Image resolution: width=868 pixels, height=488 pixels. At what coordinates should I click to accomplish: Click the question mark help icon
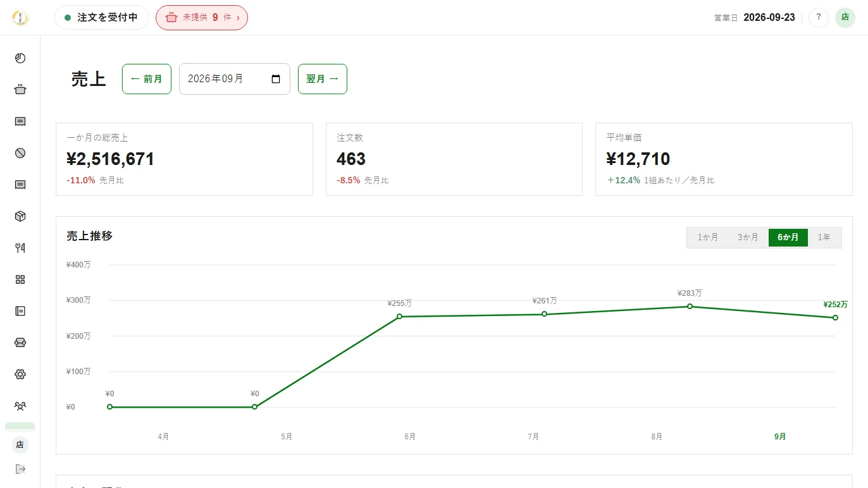point(819,18)
